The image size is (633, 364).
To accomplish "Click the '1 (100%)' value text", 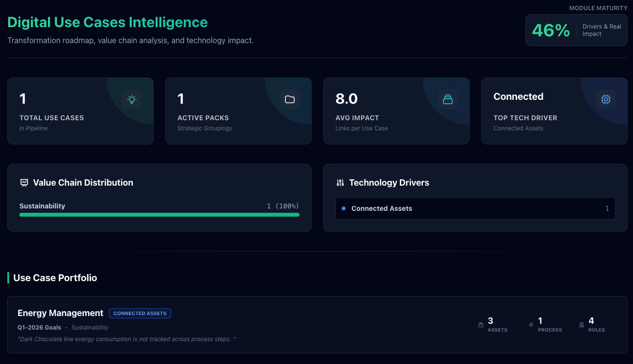I will pos(283,206).
